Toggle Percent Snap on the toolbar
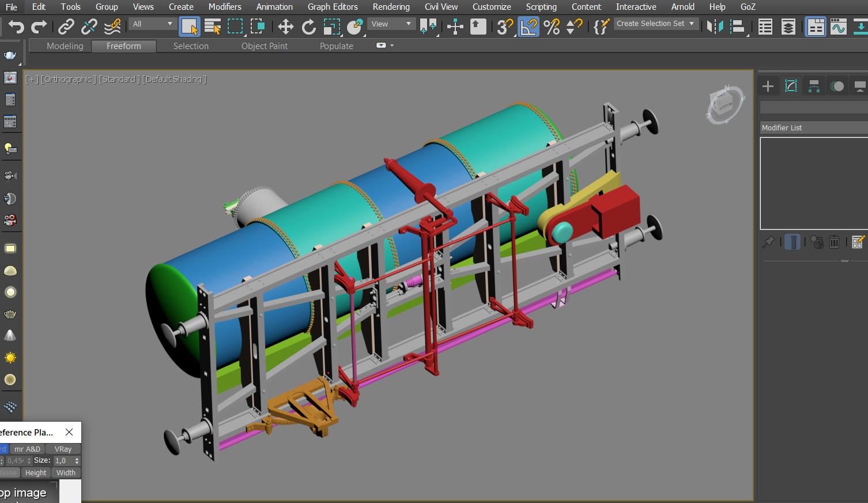Viewport: 868px width, 503px height. [x=552, y=27]
